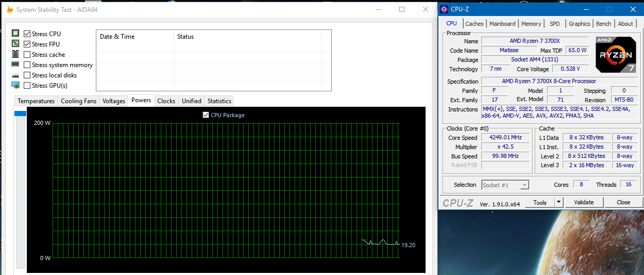Enable the Stress system memory checkbox

[x=27, y=64]
